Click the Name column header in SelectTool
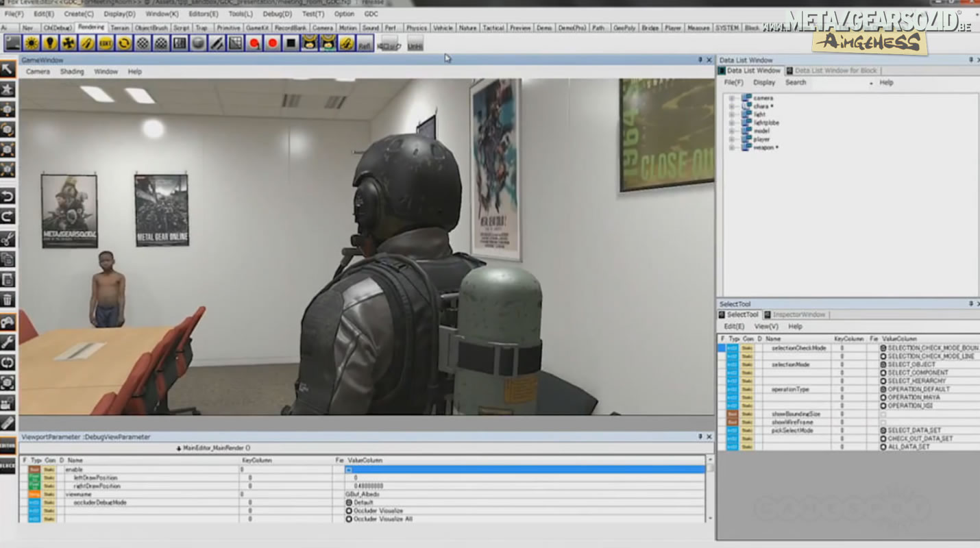Viewport: 980px width, 548px height. (773, 338)
